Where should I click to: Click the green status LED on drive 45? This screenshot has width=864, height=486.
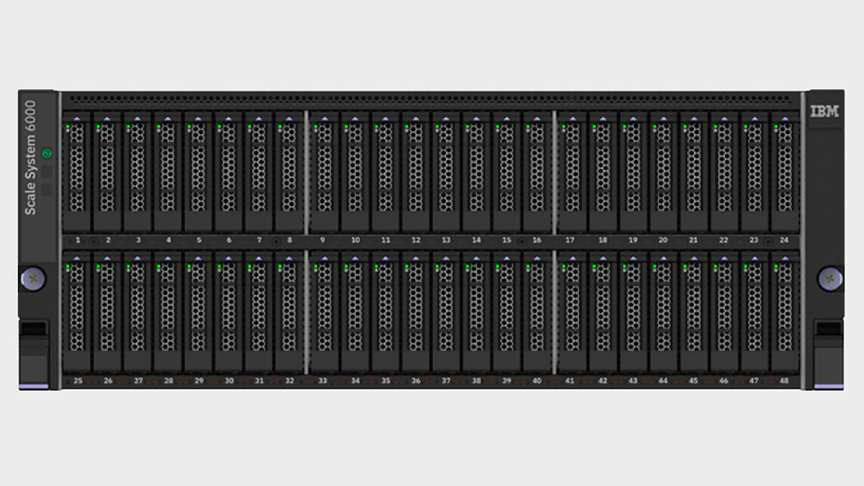685,267
